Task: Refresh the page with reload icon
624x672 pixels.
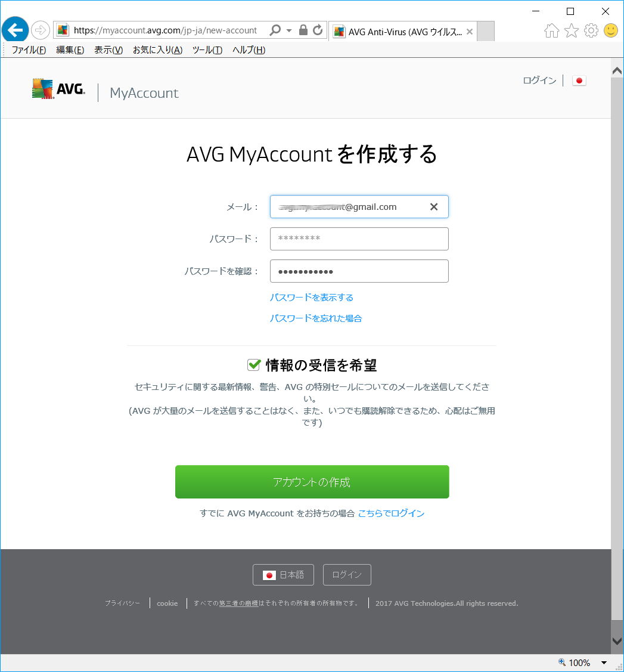Action: click(317, 30)
